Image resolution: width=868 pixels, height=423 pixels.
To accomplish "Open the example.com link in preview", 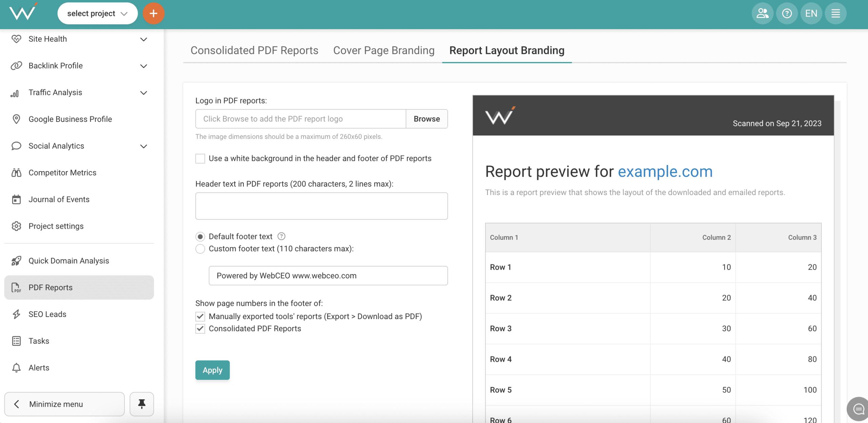I will [665, 171].
